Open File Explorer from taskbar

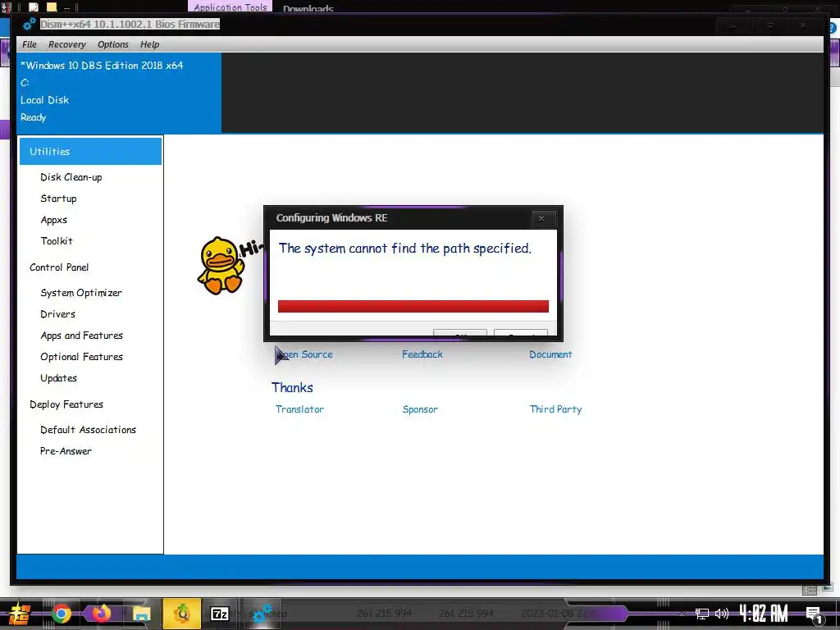[141, 614]
